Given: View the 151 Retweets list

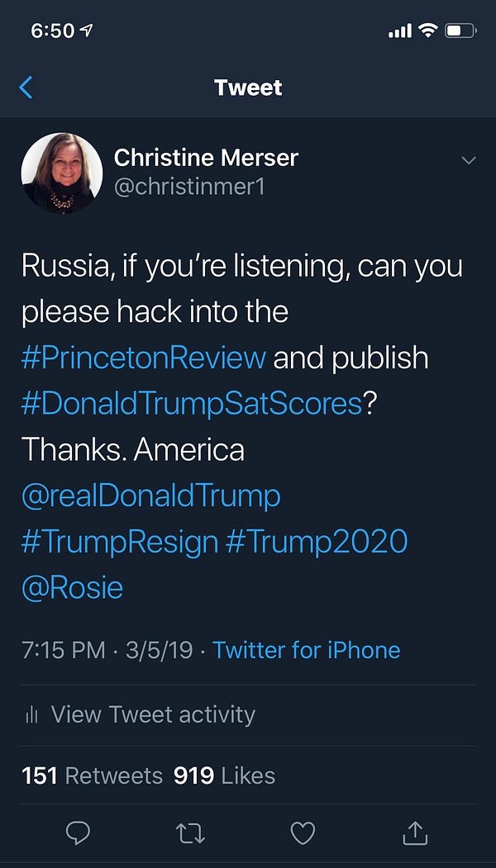Looking at the screenshot, I should [x=92, y=776].
